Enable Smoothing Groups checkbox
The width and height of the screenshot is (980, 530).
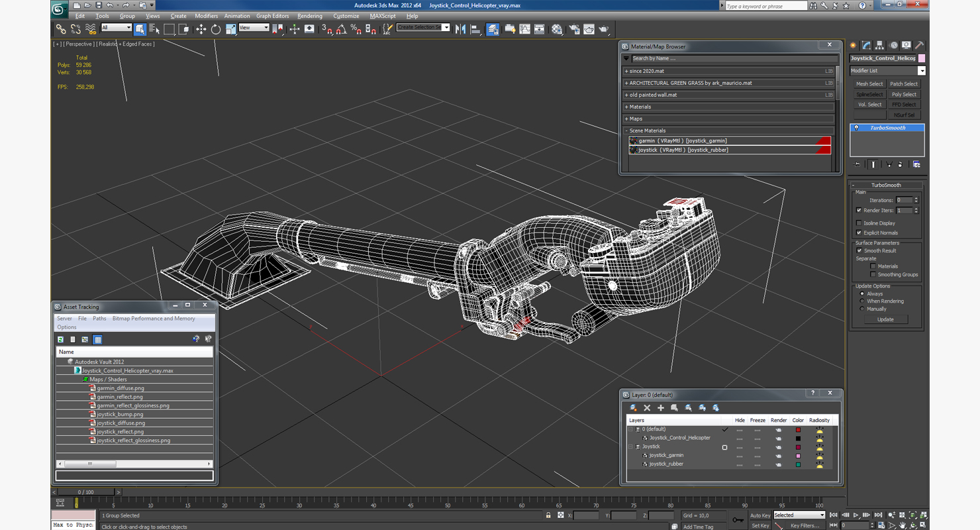873,274
